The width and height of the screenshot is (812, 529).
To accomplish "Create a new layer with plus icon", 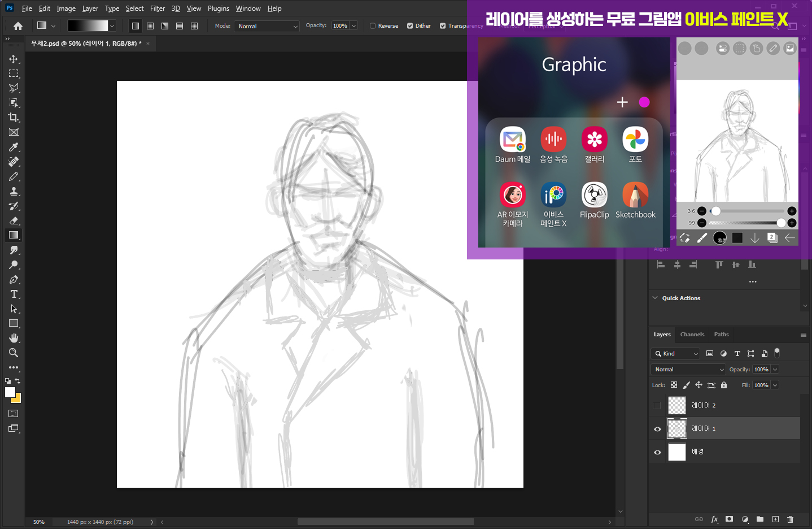I will click(775, 519).
